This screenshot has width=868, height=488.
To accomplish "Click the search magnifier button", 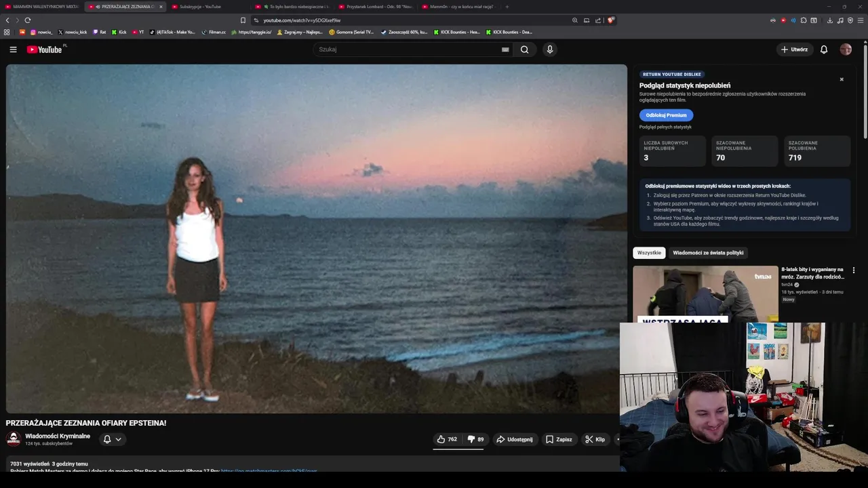I will 524,49.
